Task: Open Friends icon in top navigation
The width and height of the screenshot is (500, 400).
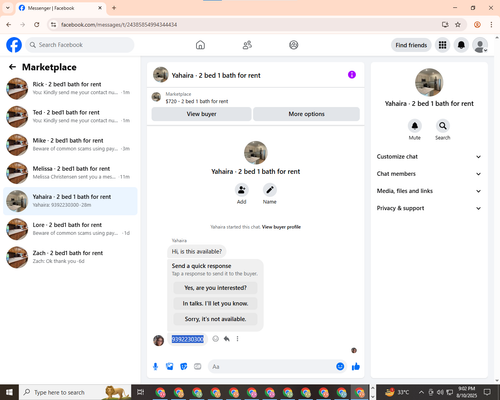Action: click(x=247, y=45)
